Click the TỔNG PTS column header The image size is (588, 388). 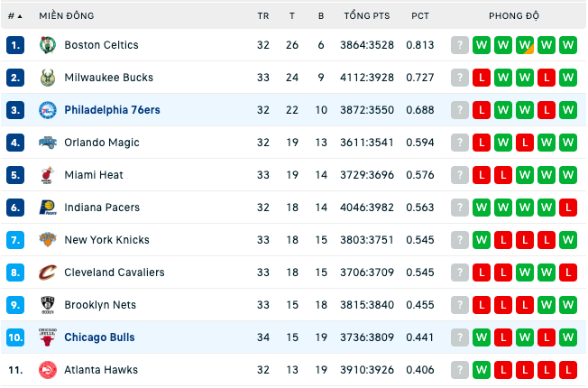[x=367, y=15]
